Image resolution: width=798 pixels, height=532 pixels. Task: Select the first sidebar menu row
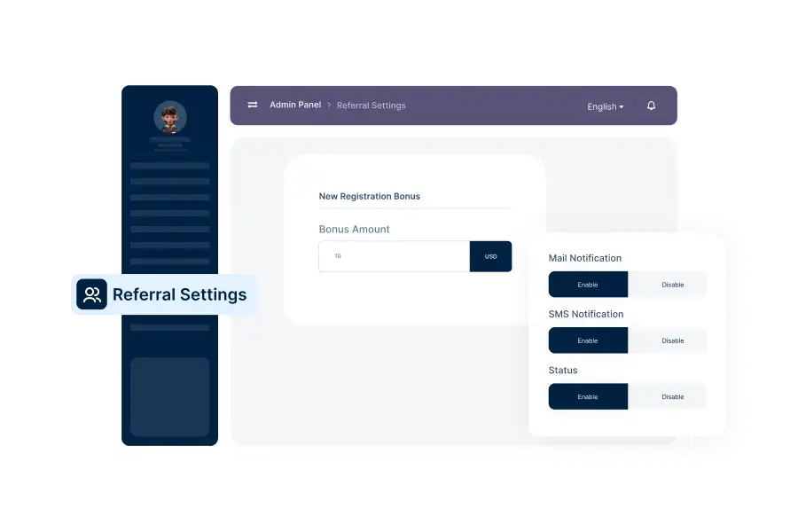click(169, 166)
